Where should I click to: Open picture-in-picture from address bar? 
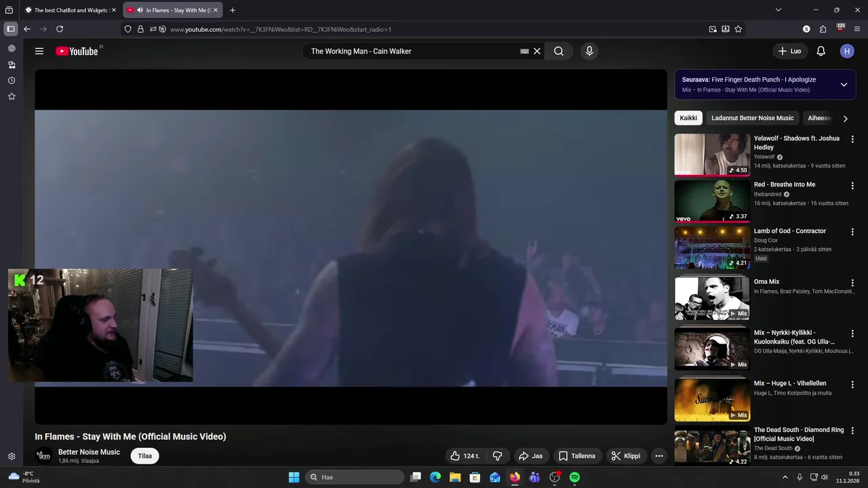[x=713, y=29]
